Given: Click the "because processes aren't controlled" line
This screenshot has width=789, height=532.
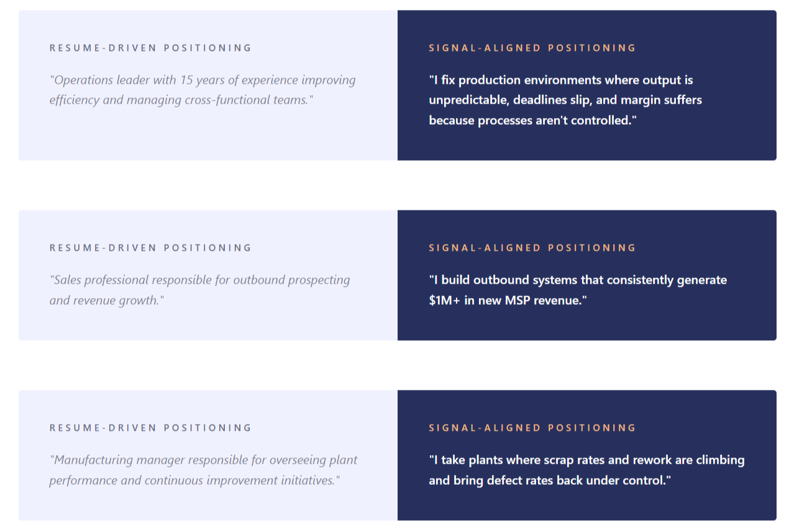Looking at the screenshot, I should tap(532, 120).
